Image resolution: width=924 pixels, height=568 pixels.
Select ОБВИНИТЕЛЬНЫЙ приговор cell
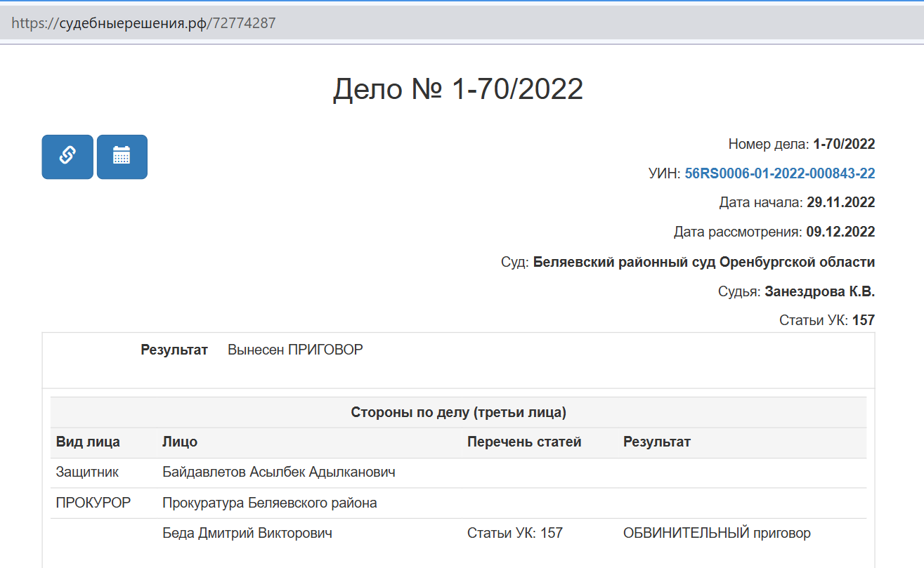pyautogui.click(x=717, y=533)
